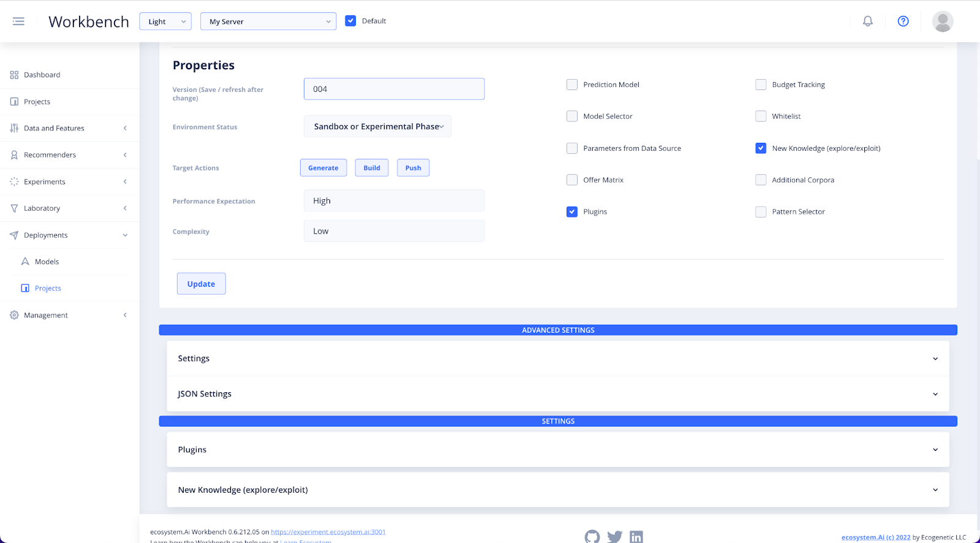Click the Update button
Screen dimensions: 980x543
(x=202, y=284)
